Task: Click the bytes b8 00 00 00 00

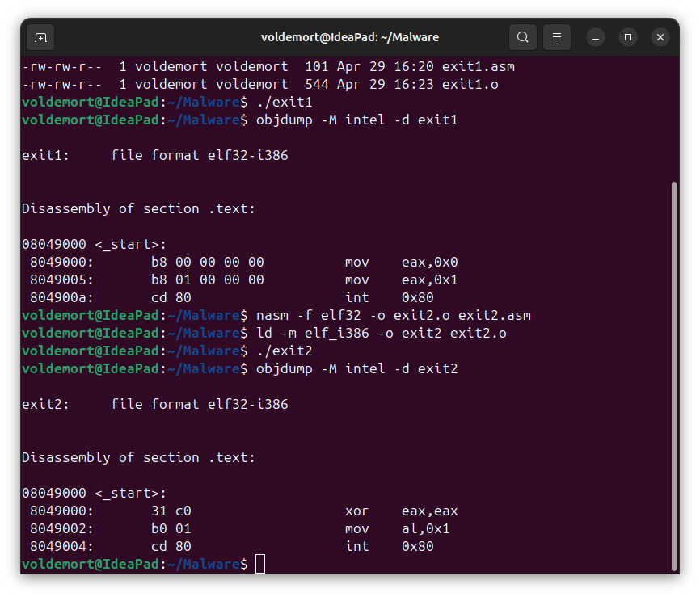Action: (208, 262)
